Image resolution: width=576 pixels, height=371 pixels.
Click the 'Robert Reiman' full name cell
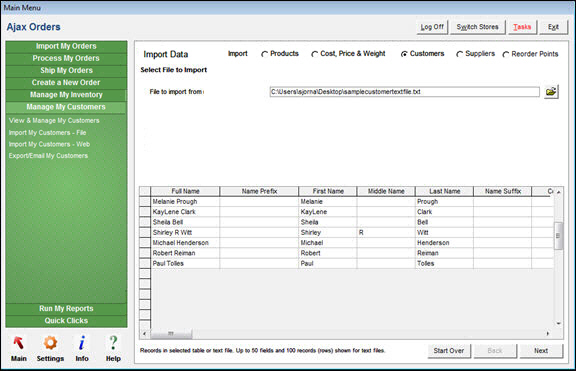click(x=185, y=253)
